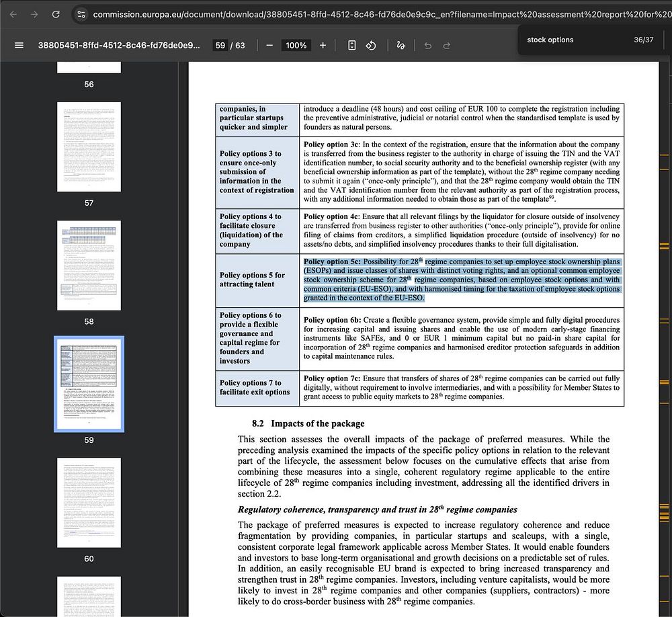This screenshot has height=617, width=672.
Task: Click the address bar URL
Action: [382, 14]
